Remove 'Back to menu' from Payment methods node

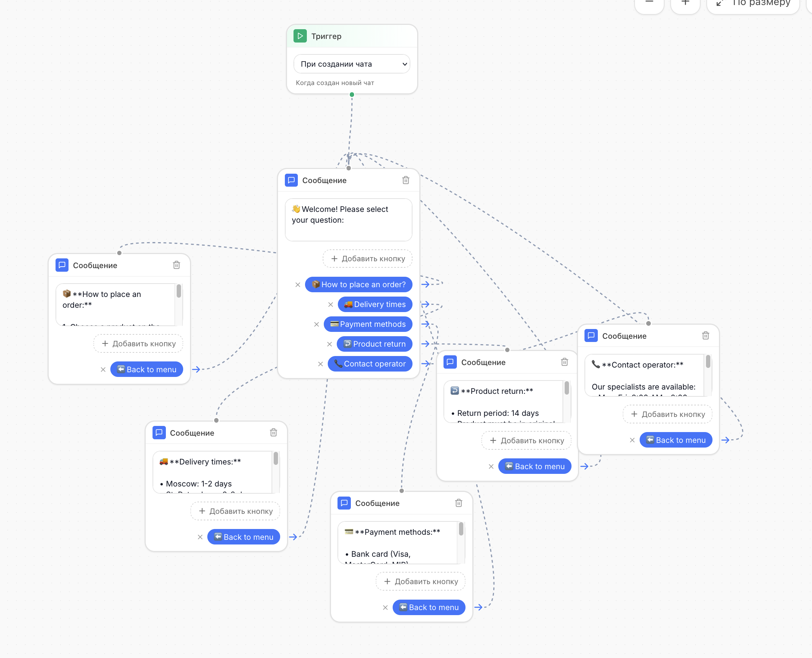385,607
